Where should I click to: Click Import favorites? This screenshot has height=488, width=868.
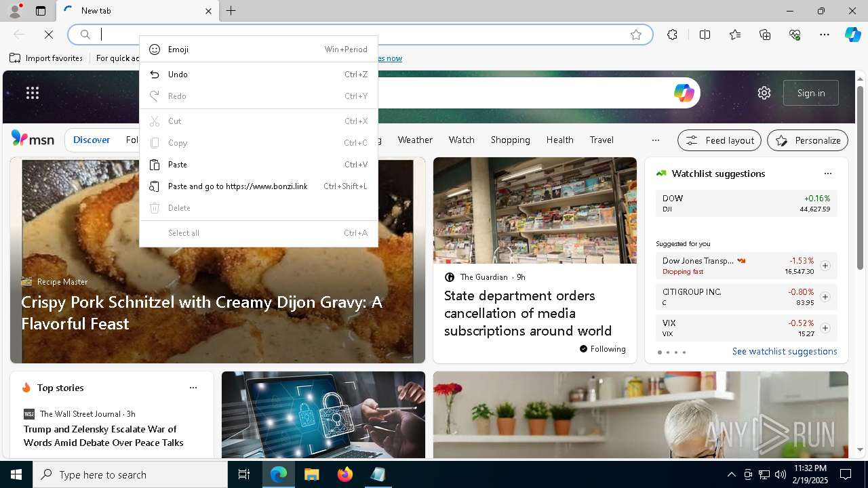tap(46, 58)
